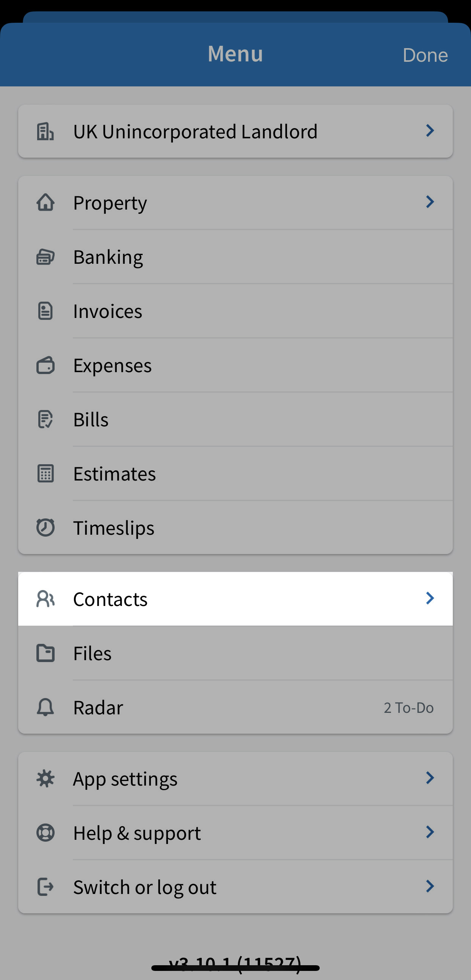Tap the Contacts people icon
The image size is (471, 980).
[45, 599]
